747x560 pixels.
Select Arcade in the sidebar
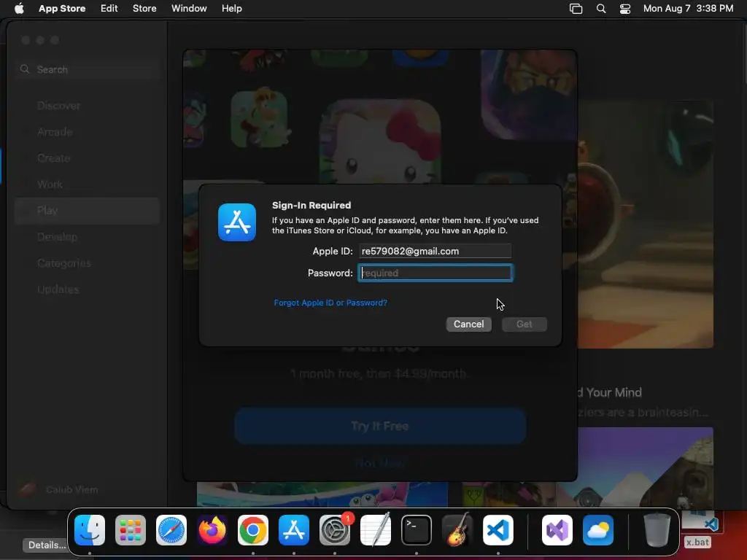[88, 132]
